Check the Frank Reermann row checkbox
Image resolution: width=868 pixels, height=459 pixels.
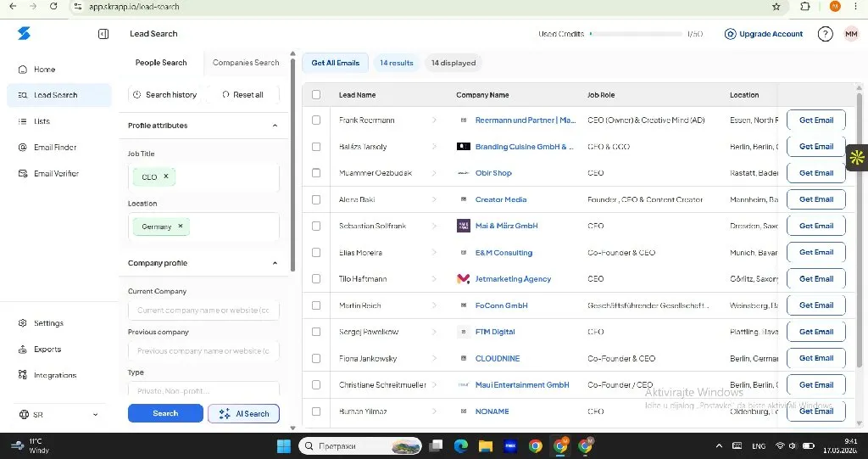(316, 120)
